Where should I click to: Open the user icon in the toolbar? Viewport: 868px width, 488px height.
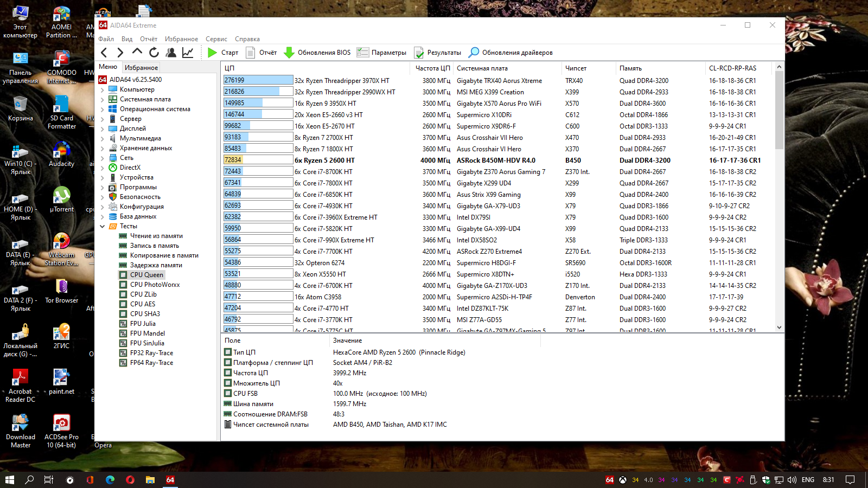click(171, 53)
